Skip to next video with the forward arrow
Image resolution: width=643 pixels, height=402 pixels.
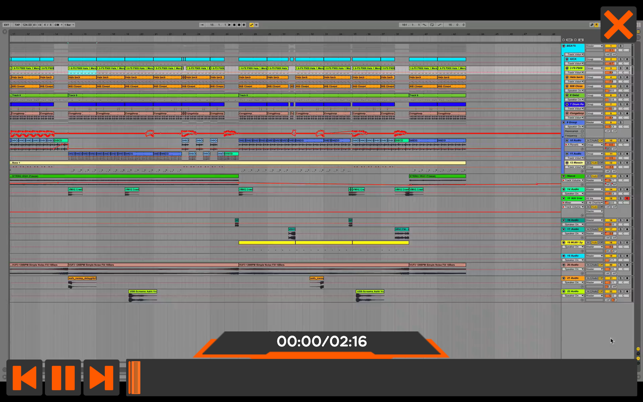pos(101,377)
